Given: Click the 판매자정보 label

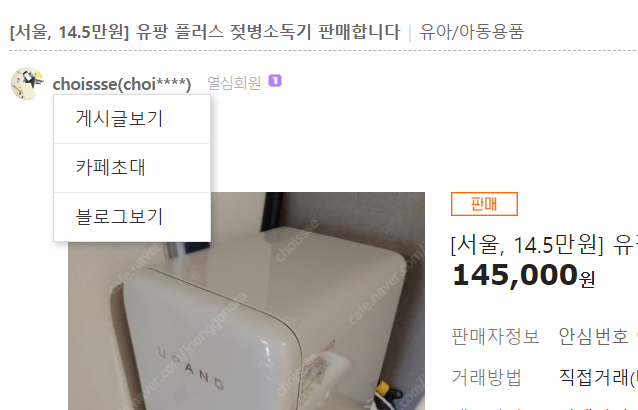Looking at the screenshot, I should click(x=495, y=336).
